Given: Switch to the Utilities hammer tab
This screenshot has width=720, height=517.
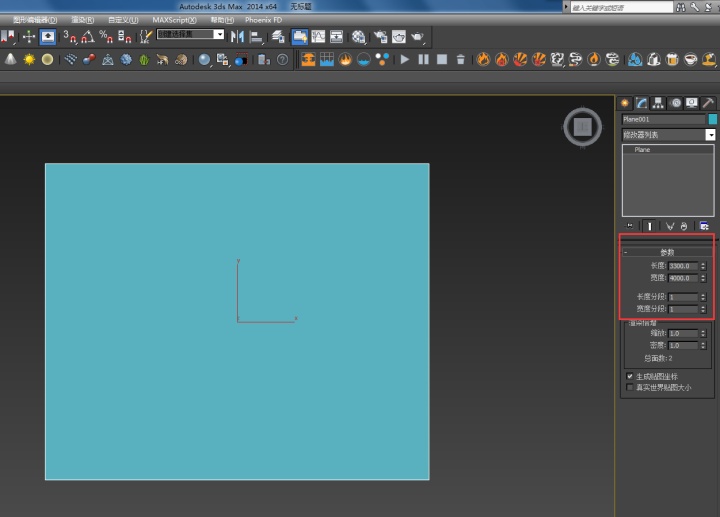Looking at the screenshot, I should 708,103.
